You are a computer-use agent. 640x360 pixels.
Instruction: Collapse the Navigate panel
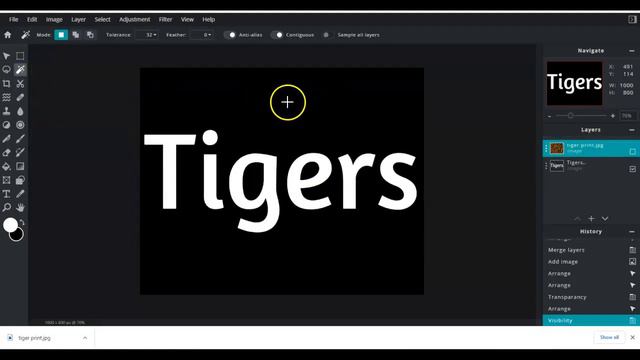click(632, 51)
